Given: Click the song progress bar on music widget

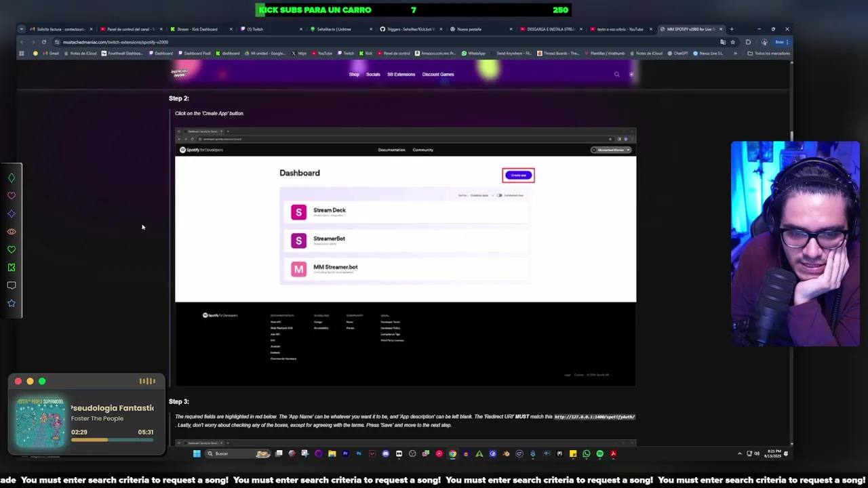Looking at the screenshot, I should pos(112,440).
